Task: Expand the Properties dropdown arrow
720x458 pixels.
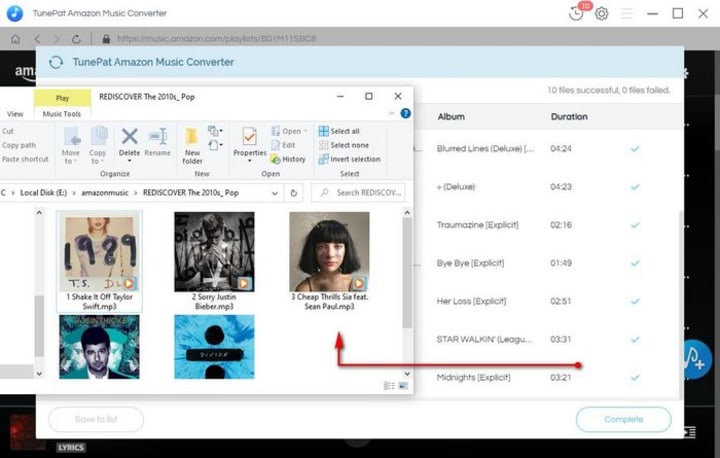Action: click(x=249, y=161)
